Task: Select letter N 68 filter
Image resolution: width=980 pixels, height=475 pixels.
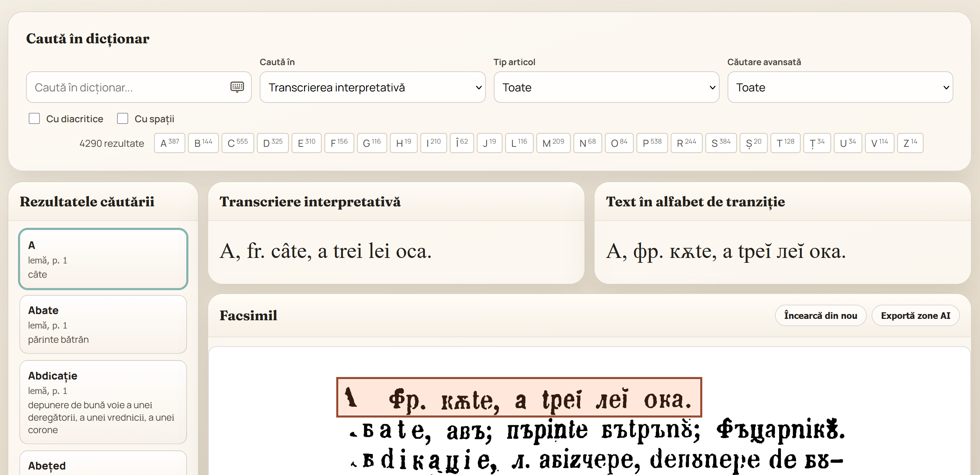Action: [x=588, y=143]
